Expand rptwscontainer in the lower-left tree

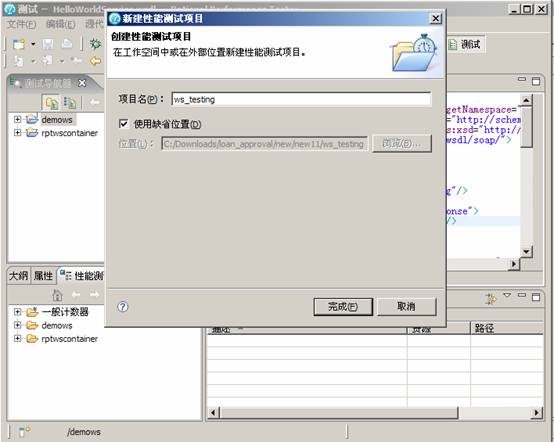tap(17, 338)
